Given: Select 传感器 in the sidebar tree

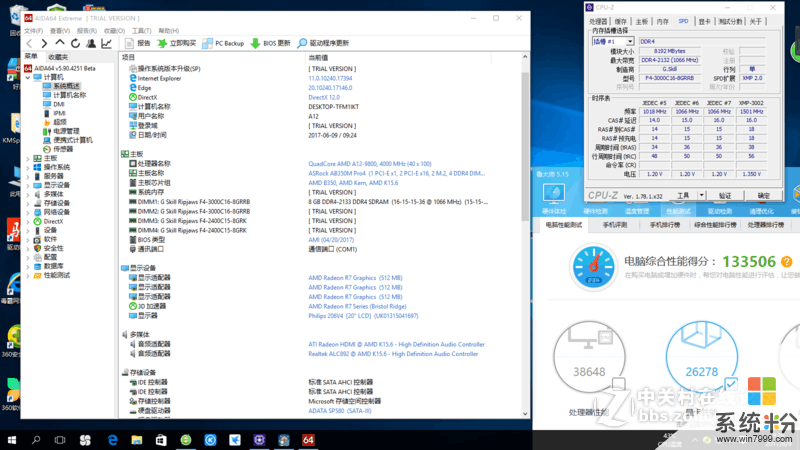Looking at the screenshot, I should point(62,149).
